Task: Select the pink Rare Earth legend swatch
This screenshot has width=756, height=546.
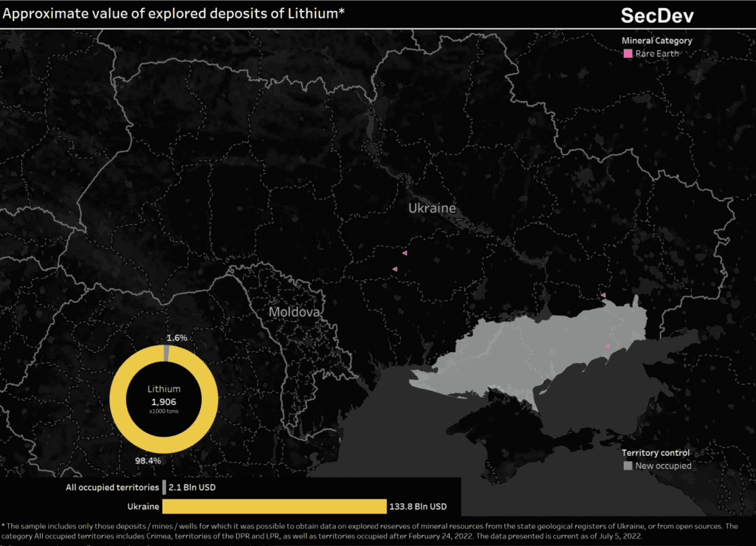Action: click(x=628, y=54)
